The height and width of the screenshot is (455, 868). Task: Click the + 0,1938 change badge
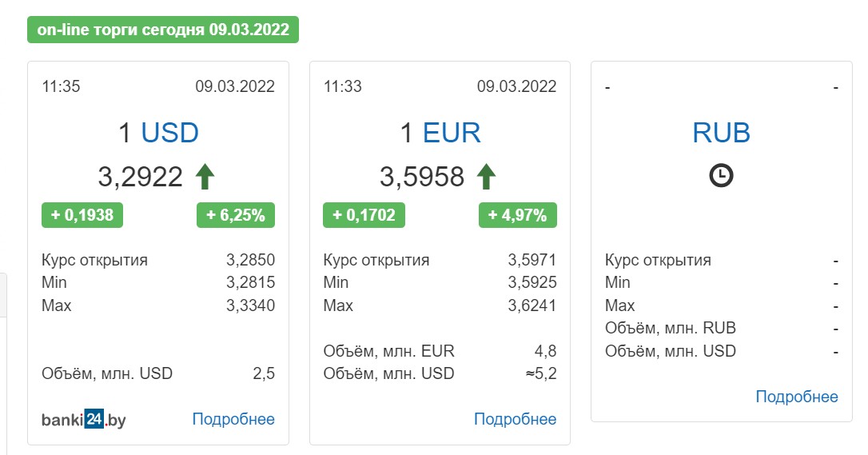coord(82,215)
